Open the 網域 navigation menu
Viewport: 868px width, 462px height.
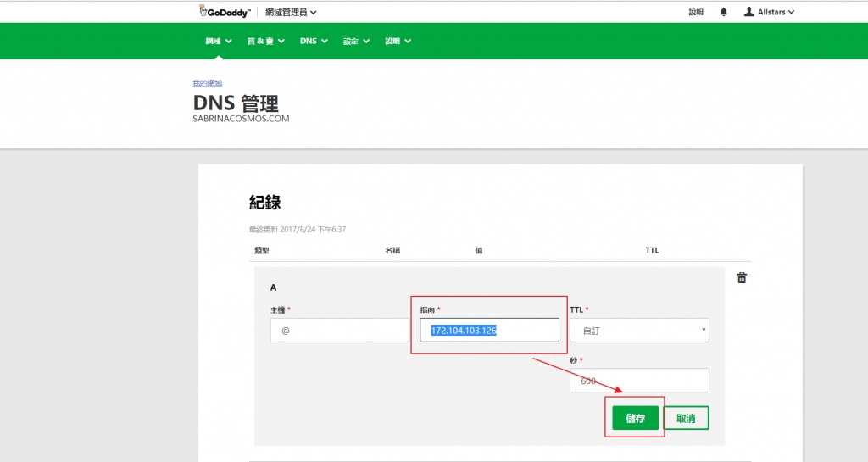218,41
